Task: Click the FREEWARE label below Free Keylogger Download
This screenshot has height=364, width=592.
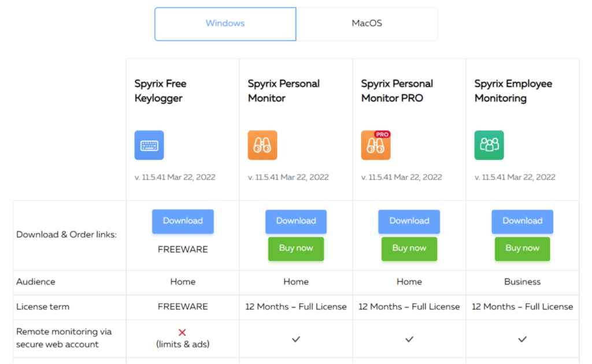Action: pos(183,250)
